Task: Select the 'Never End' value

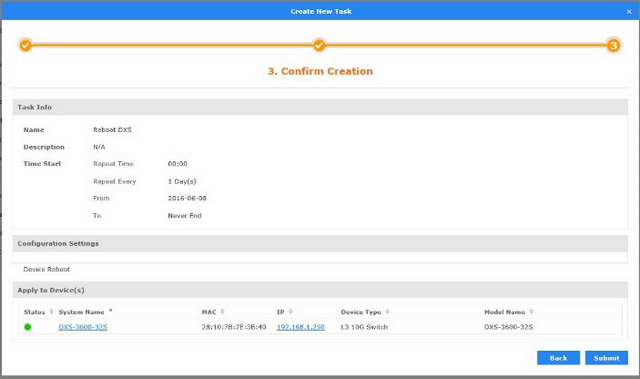Action: coord(184,215)
